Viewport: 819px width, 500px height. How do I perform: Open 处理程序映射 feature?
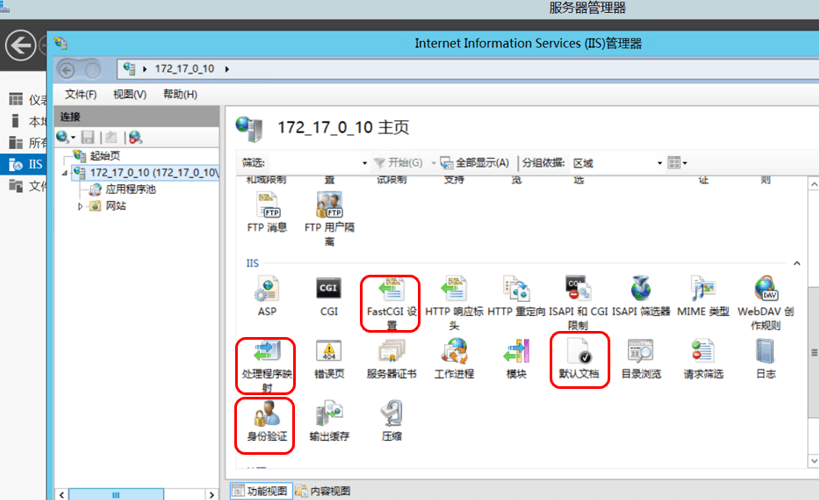(266, 365)
